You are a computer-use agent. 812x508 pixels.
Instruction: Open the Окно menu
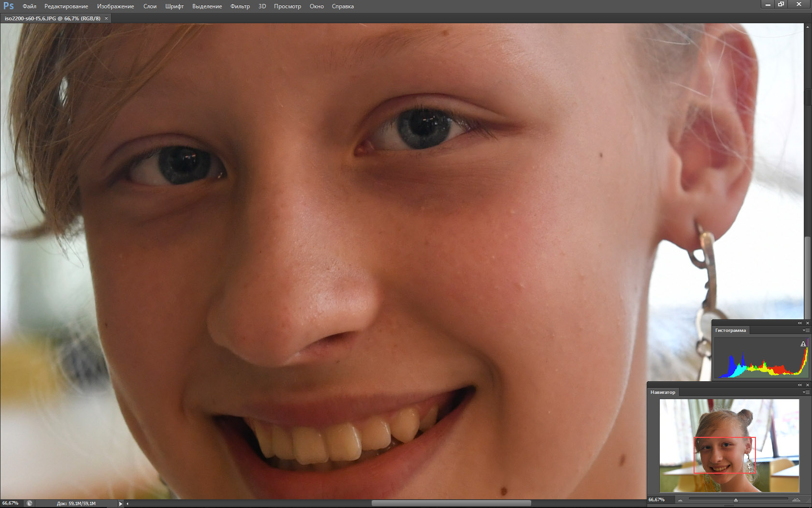317,6
